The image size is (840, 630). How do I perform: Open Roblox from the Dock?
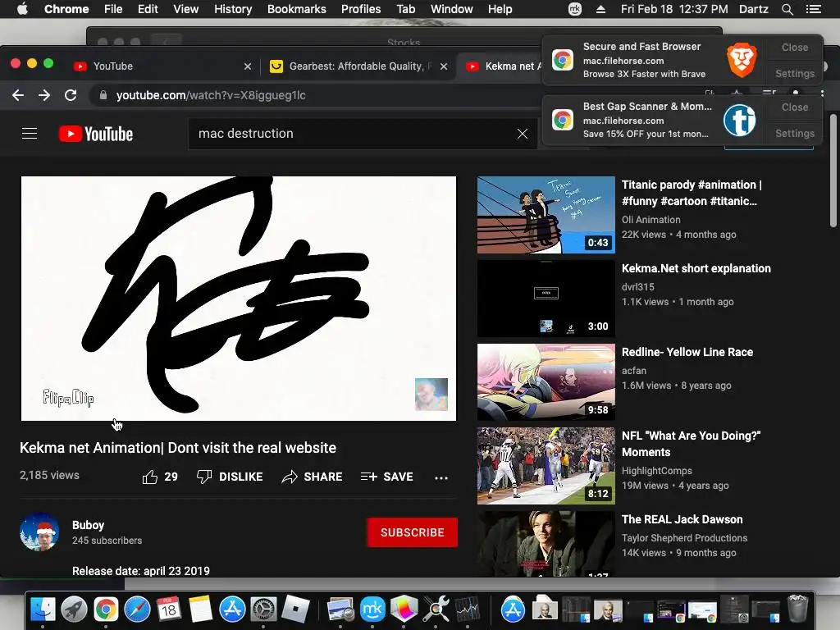pos(295,609)
